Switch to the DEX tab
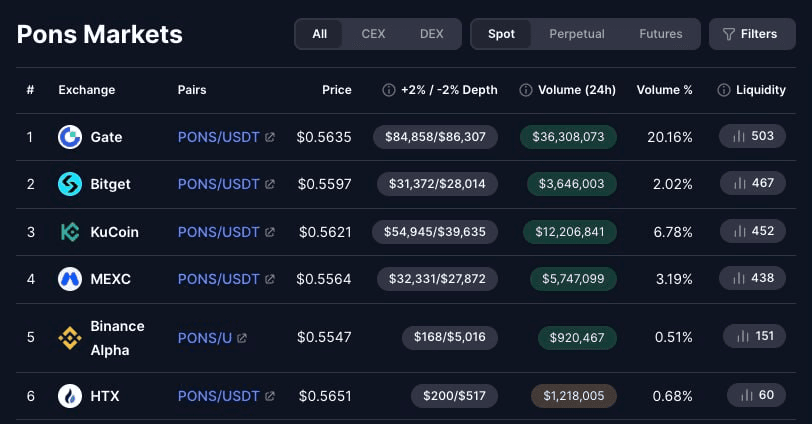The image size is (812, 424). pos(431,34)
